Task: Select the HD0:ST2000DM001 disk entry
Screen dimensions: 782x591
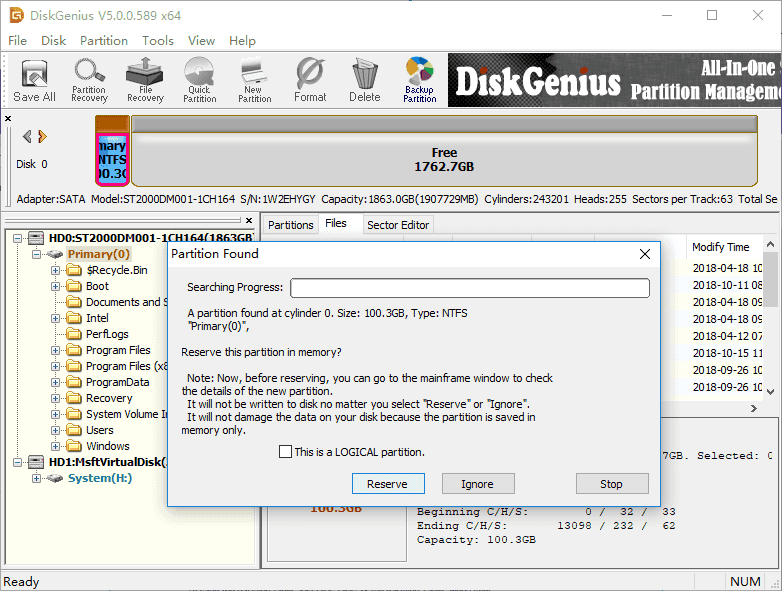Action: (x=151, y=238)
